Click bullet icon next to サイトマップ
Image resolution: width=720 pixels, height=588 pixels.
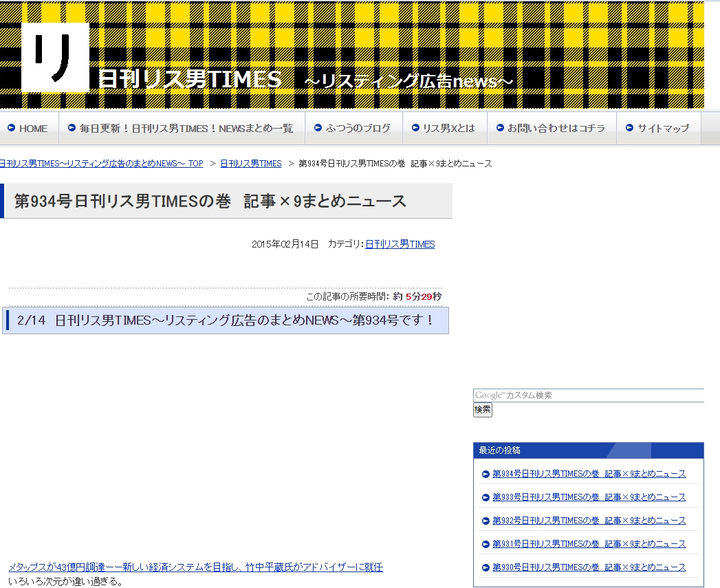[x=629, y=129]
